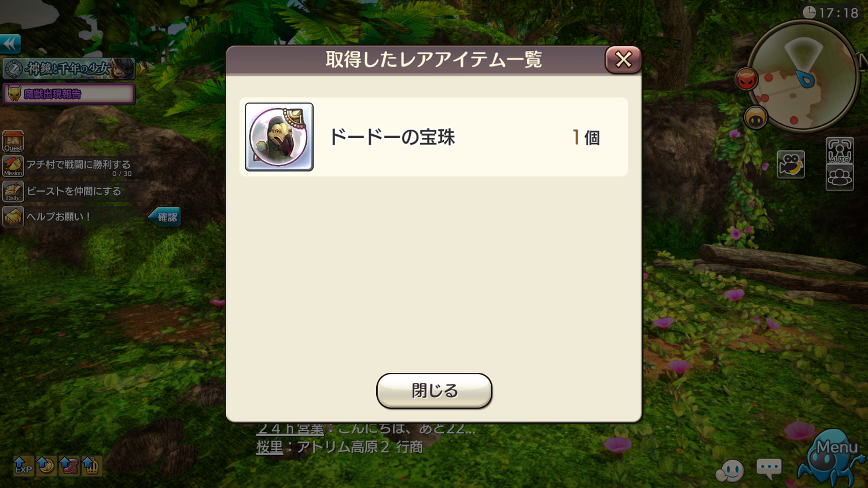
Task: Open the 神鏡と千年の少女 event banner
Action: pos(69,69)
